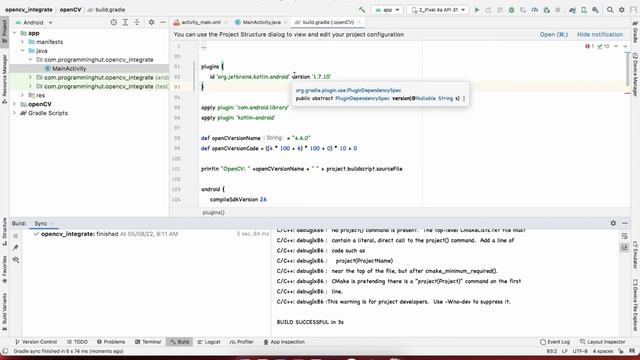Switch to MainActivity.java editor tab
The width and height of the screenshot is (640, 360).
click(x=261, y=22)
